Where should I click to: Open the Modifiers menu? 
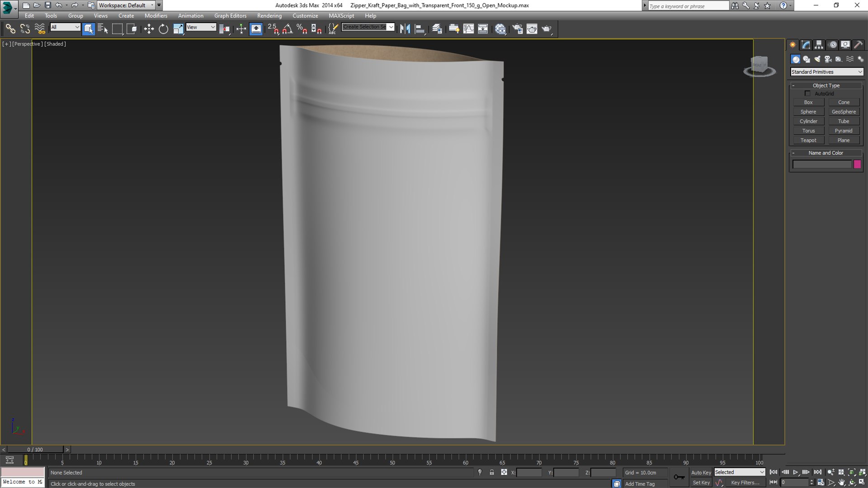pyautogui.click(x=156, y=15)
